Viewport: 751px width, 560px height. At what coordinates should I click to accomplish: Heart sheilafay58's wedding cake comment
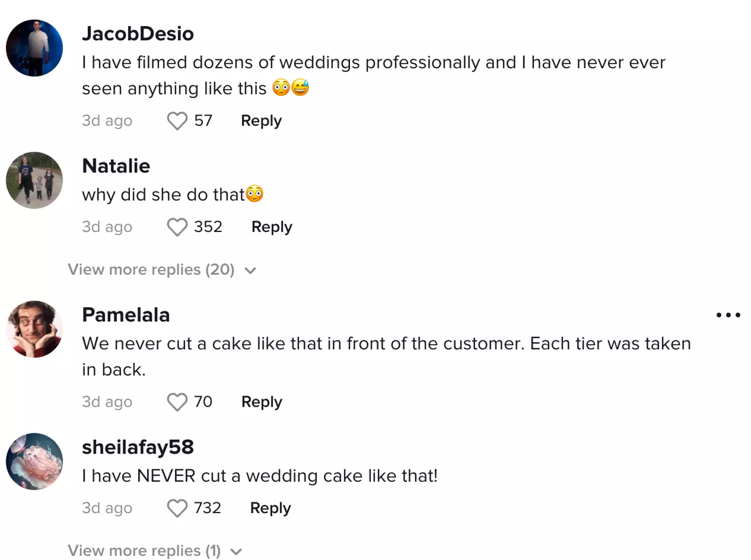177,508
